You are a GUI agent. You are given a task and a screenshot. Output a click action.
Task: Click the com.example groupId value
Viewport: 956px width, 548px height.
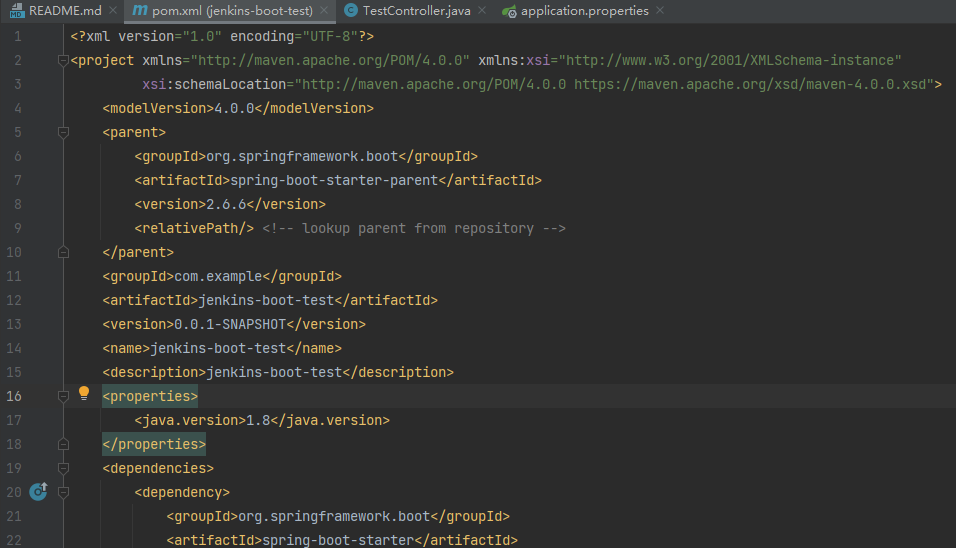(218, 277)
